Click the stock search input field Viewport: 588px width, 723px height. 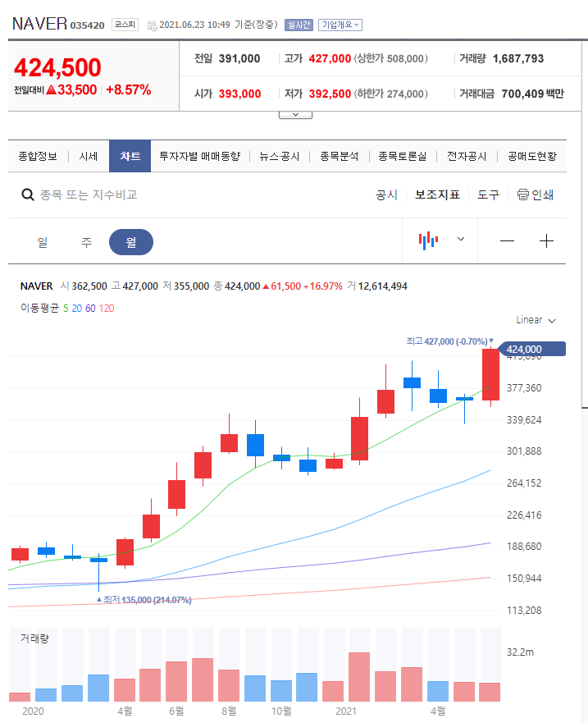coord(89,195)
